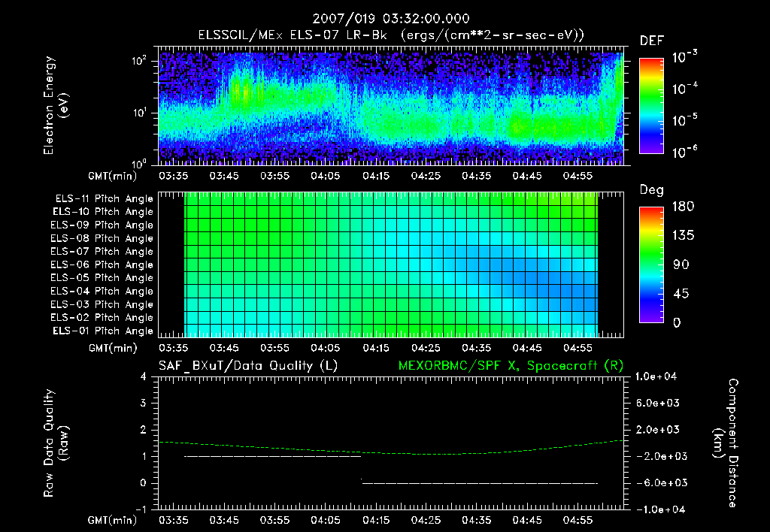770x532 pixels.
Task: Select the ELS-11 Pitch Angle label
Action: pyautogui.click(x=104, y=199)
